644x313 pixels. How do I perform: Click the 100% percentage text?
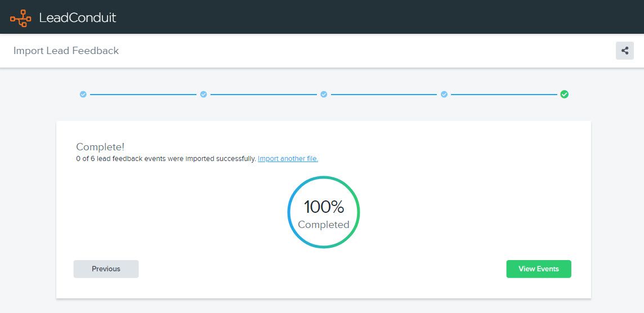point(324,207)
